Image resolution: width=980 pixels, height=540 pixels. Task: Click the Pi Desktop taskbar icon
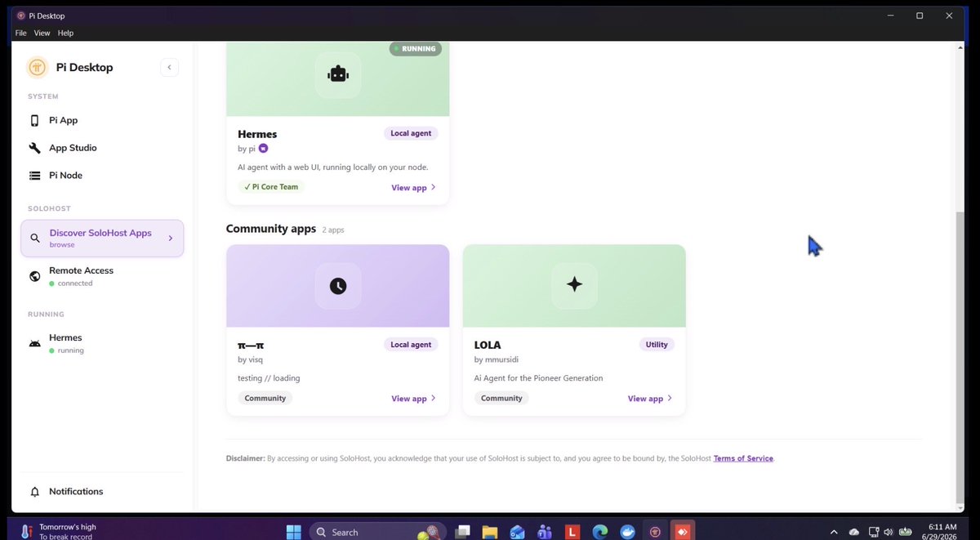[655, 532]
